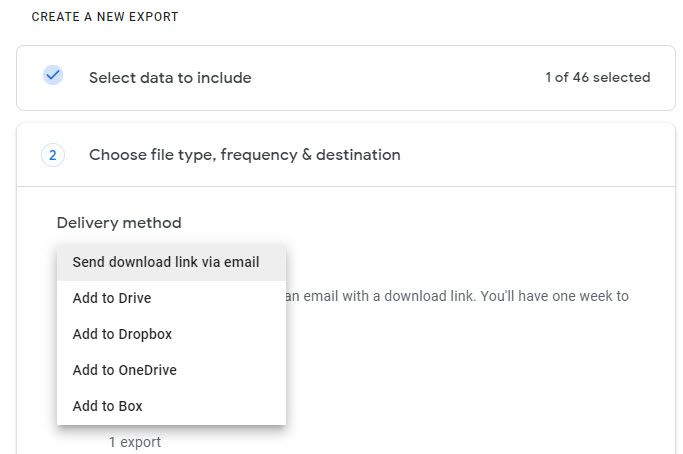This screenshot has width=683, height=454.
Task: Click the 'Delivery method' label
Action: click(119, 223)
